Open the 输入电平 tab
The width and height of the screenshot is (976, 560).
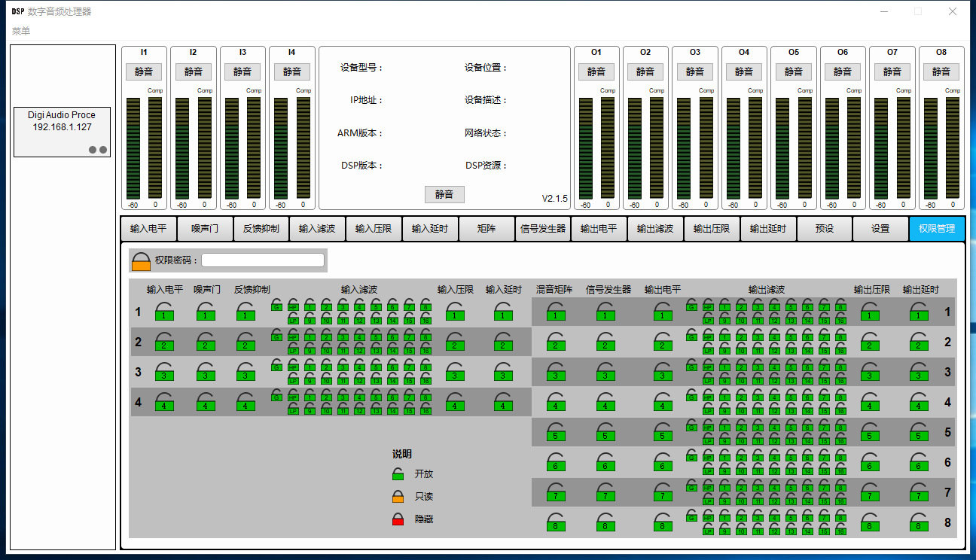148,229
